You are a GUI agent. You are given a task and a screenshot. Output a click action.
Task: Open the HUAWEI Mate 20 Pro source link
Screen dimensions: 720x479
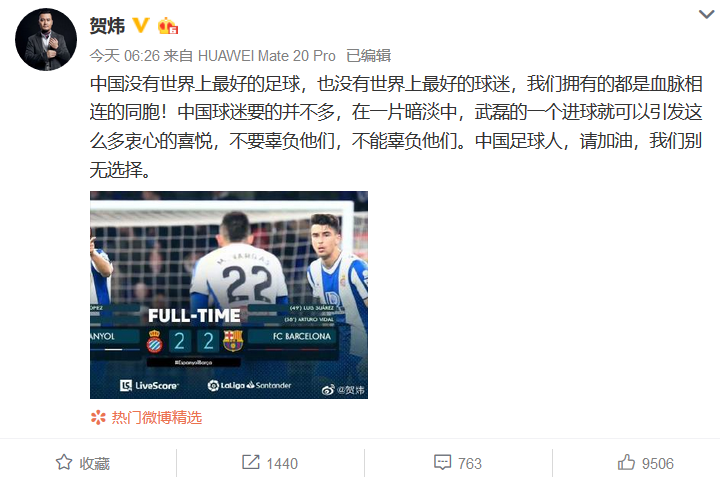click(x=266, y=56)
